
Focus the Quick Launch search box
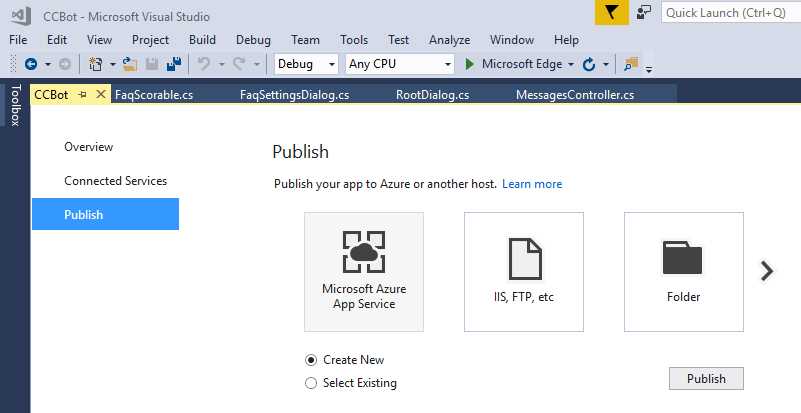click(x=731, y=13)
